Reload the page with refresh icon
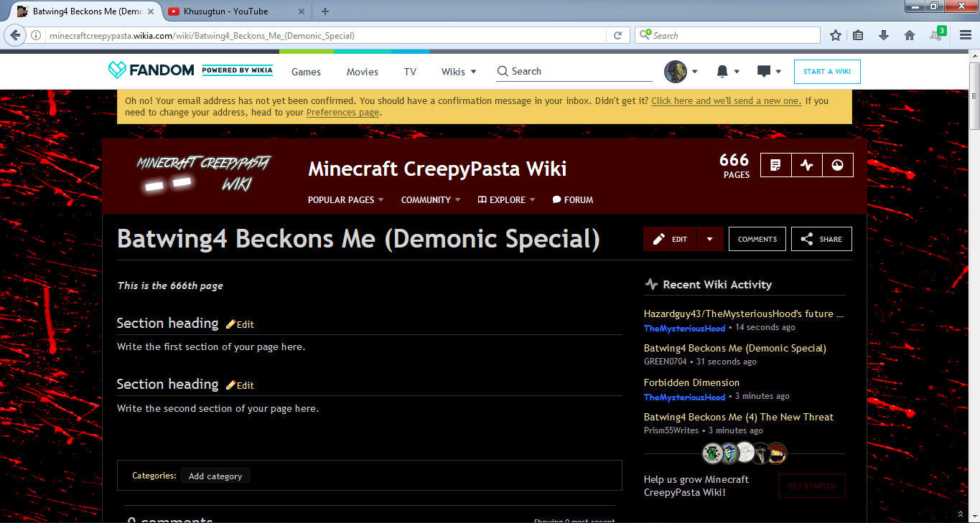The width and height of the screenshot is (980, 523). coord(617,35)
